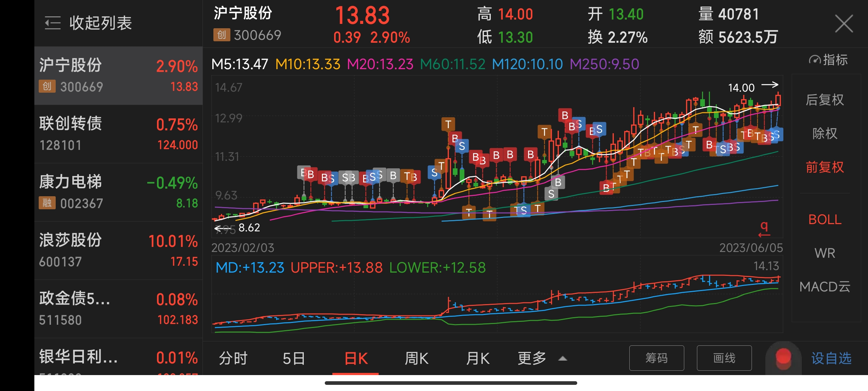Choose the MACD云 indicator
The image size is (868, 391).
[x=825, y=287]
